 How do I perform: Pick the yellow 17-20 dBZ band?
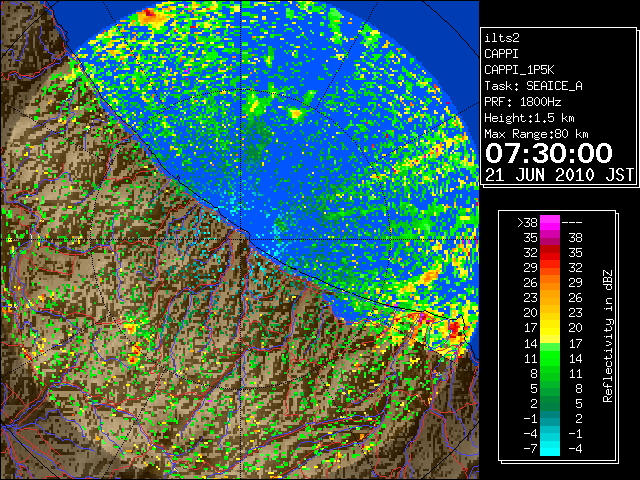coord(550,328)
